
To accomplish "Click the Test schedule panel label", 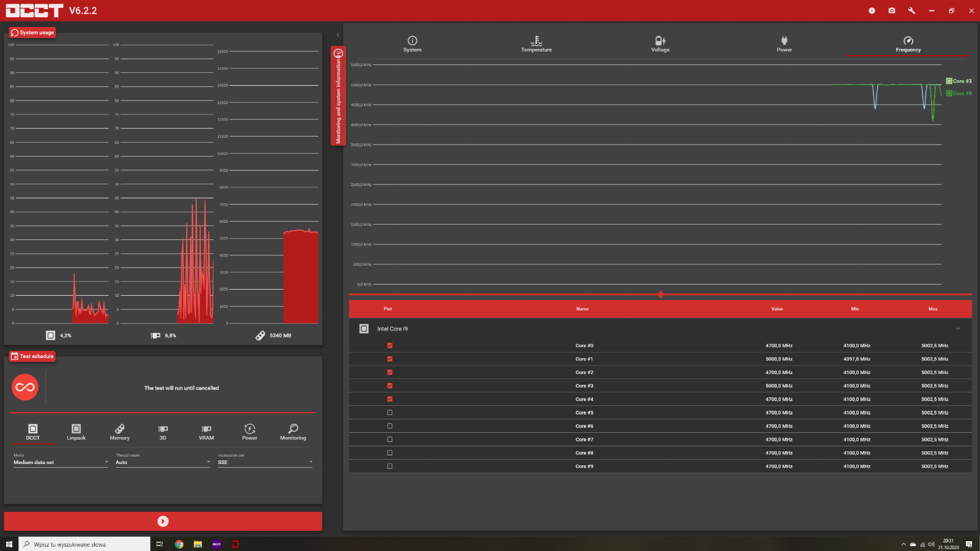I will tap(32, 356).
